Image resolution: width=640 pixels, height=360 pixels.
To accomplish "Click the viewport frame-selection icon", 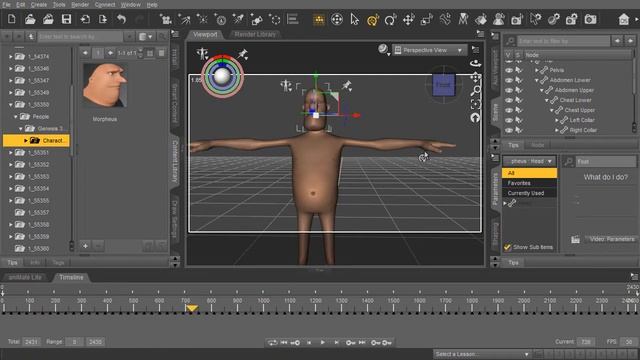I will click(475, 104).
